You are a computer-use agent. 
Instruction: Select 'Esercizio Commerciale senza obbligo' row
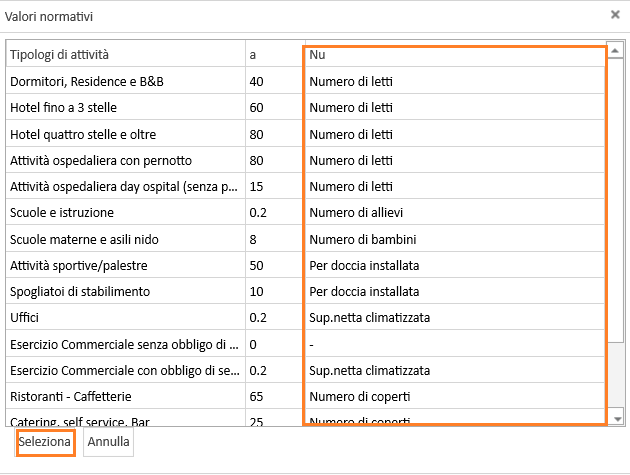305,344
